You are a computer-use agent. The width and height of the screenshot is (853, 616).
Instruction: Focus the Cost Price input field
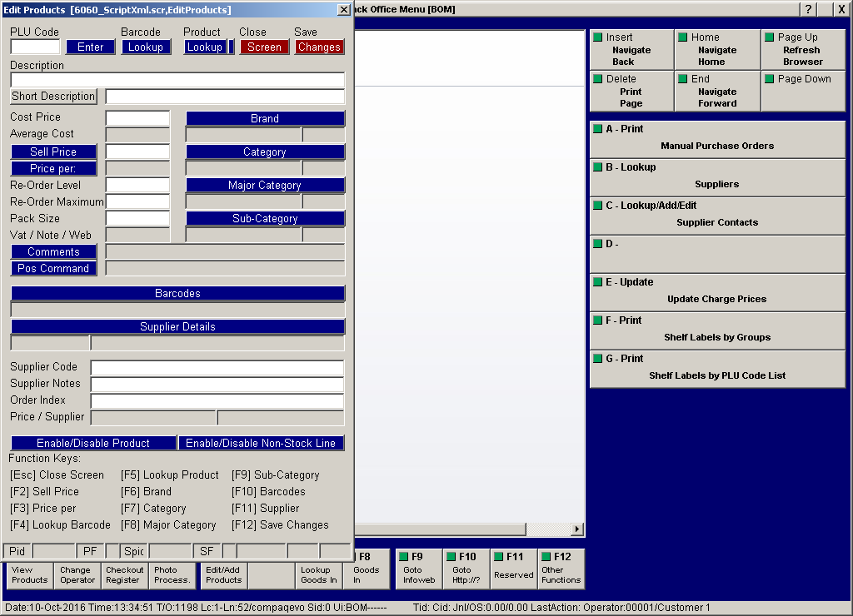pyautogui.click(x=137, y=118)
